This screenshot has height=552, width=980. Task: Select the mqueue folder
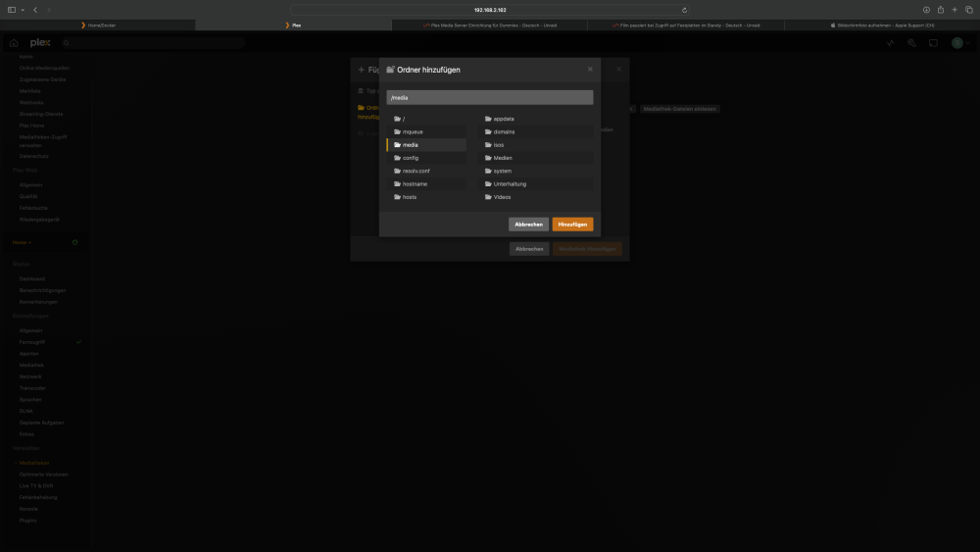pyautogui.click(x=426, y=132)
